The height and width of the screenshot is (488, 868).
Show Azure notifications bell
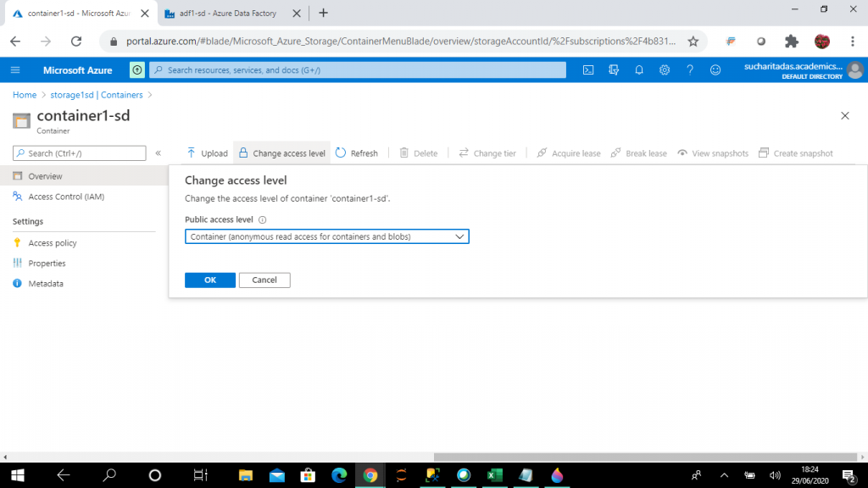tap(639, 70)
